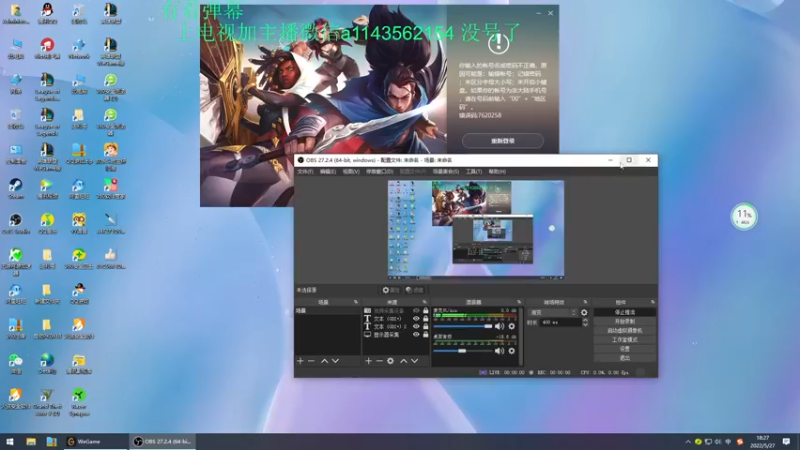Image resolution: width=800 pixels, height=450 pixels.
Task: Move scene down in the scenes panel
Action: pos(335,361)
